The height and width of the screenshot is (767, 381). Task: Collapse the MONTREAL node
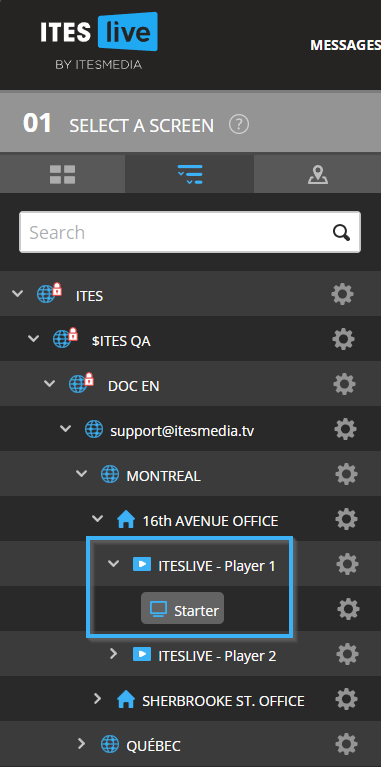pyautogui.click(x=82, y=474)
